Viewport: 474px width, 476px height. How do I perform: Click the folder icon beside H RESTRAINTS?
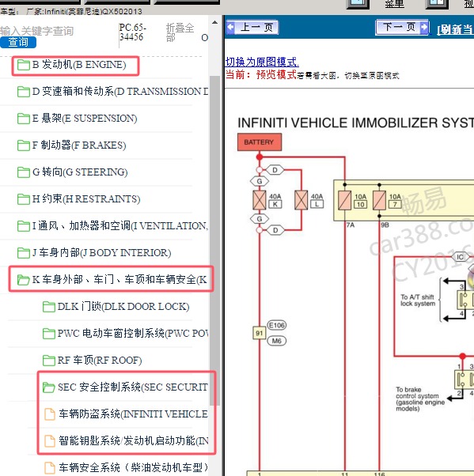(x=24, y=199)
